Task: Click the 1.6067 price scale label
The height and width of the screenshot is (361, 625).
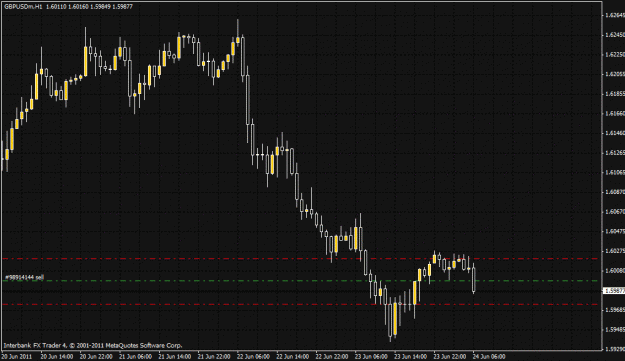Action: pyautogui.click(x=615, y=212)
